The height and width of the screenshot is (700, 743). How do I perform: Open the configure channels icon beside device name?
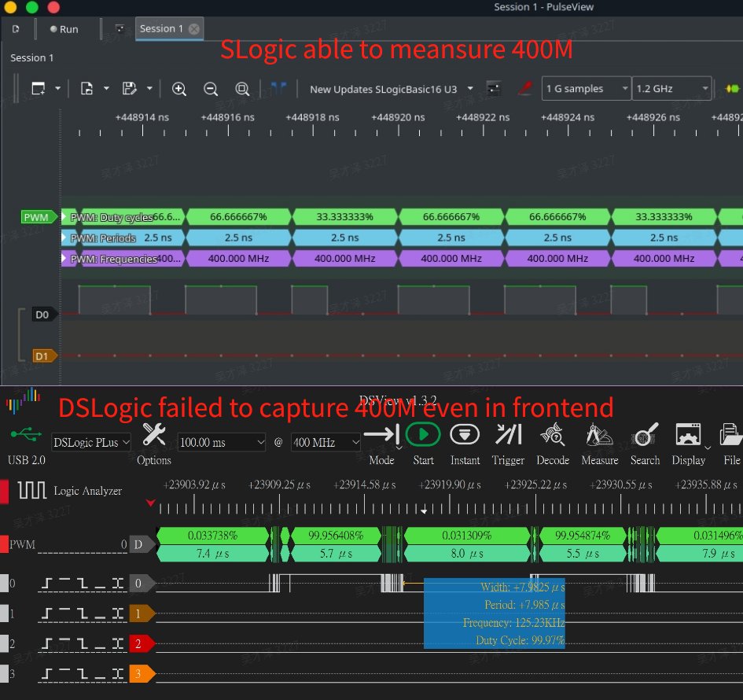tap(493, 89)
